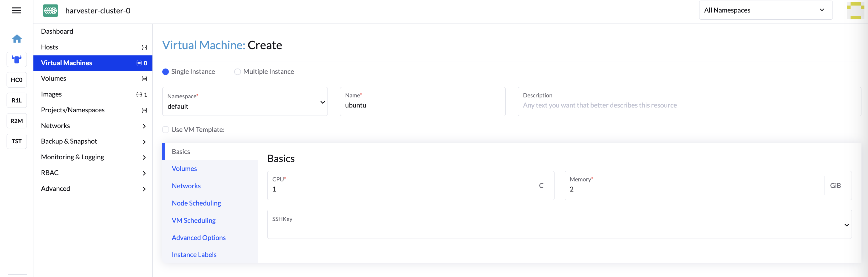Image resolution: width=868 pixels, height=277 pixels.
Task: Go to Dashboard in the sidebar
Action: click(57, 31)
